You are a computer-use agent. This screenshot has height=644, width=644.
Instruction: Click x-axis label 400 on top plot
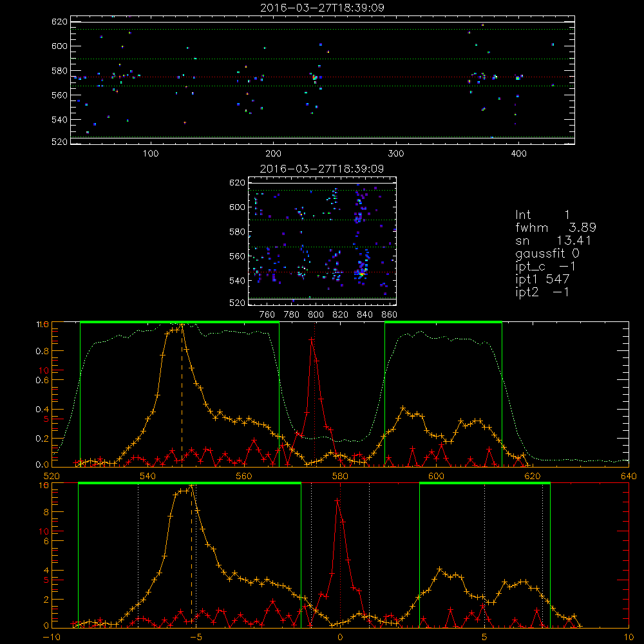pos(518,154)
